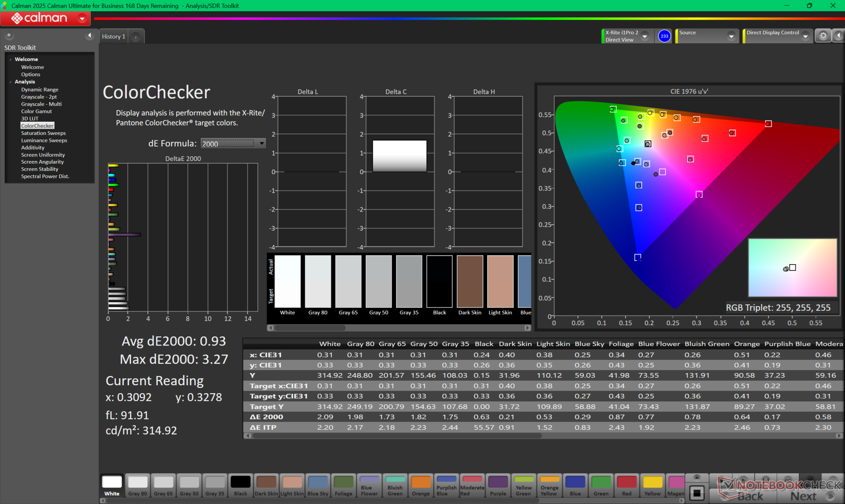Image resolution: width=845 pixels, height=504 pixels.
Task: Open the Source dropdown
Action: pos(731,37)
